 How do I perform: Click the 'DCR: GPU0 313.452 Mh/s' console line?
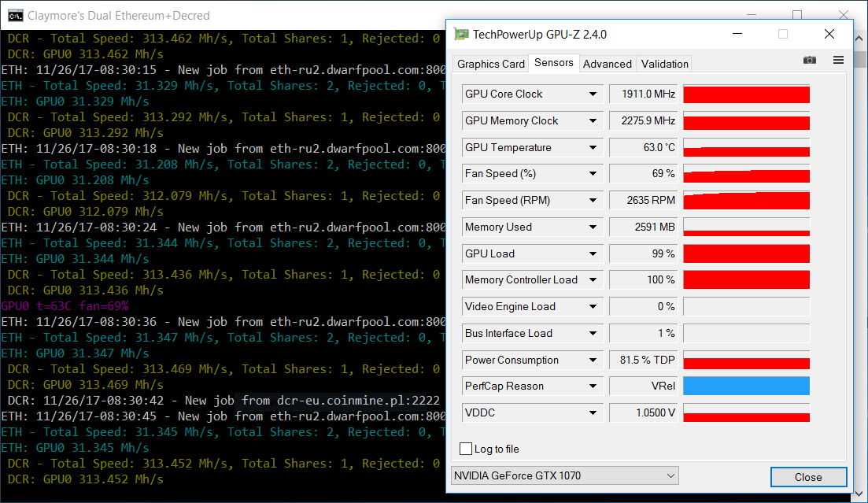point(86,479)
